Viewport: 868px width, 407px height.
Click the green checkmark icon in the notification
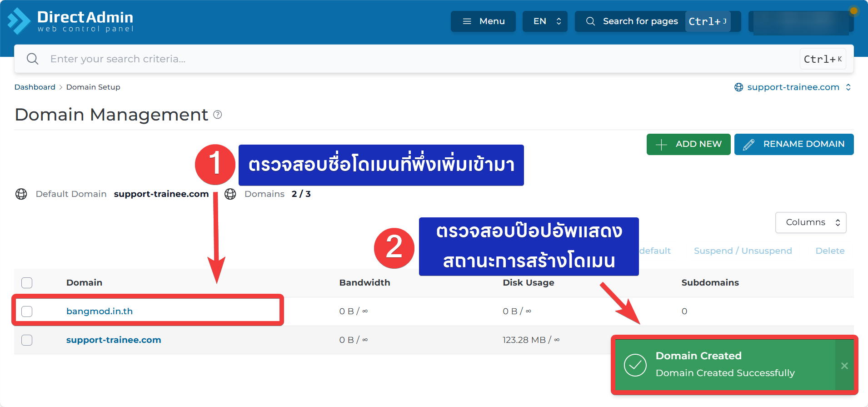pos(635,365)
